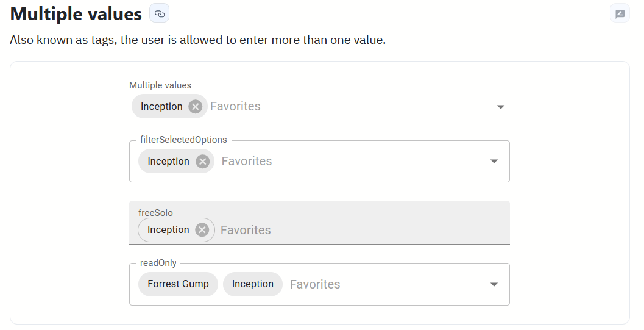Image resolution: width=644 pixels, height=330 pixels.
Task: Select Inception chip label in filterSelectedOptions
Action: (168, 162)
